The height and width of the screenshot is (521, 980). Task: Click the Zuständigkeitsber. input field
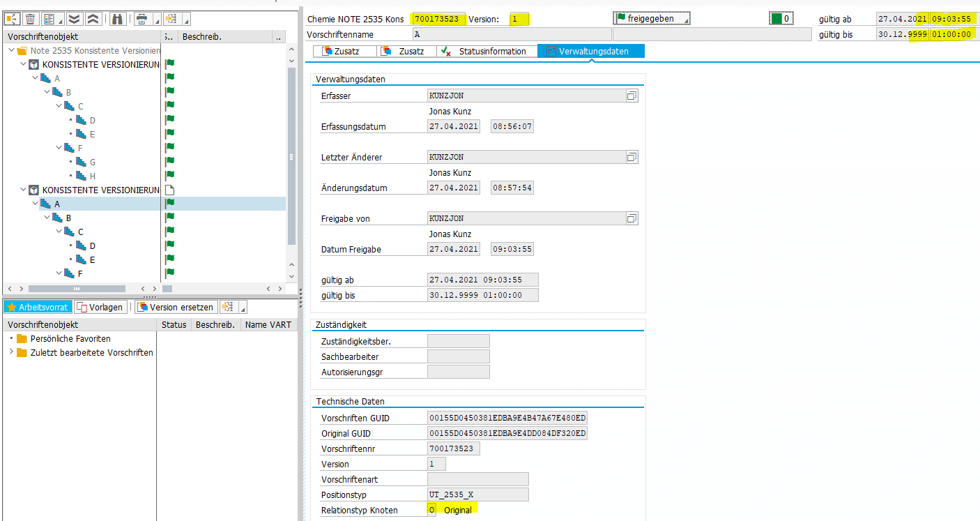[458, 341]
